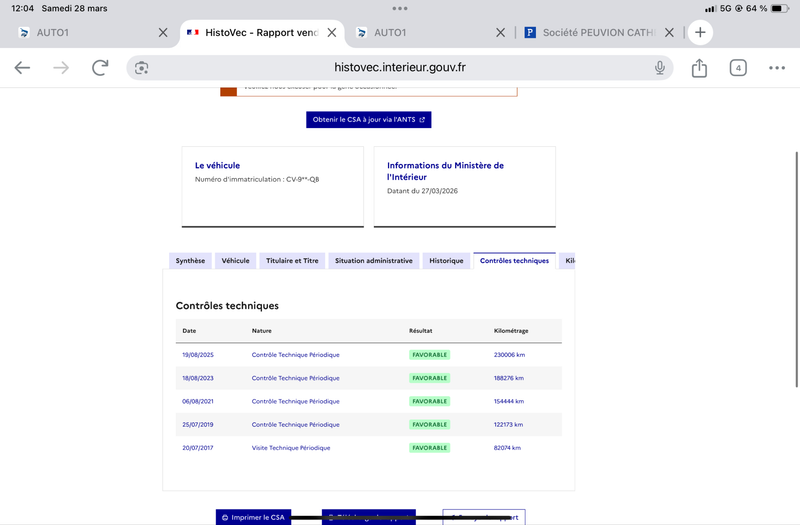Add a new tab with the plus button
This screenshot has height=525, width=800.
pos(700,32)
